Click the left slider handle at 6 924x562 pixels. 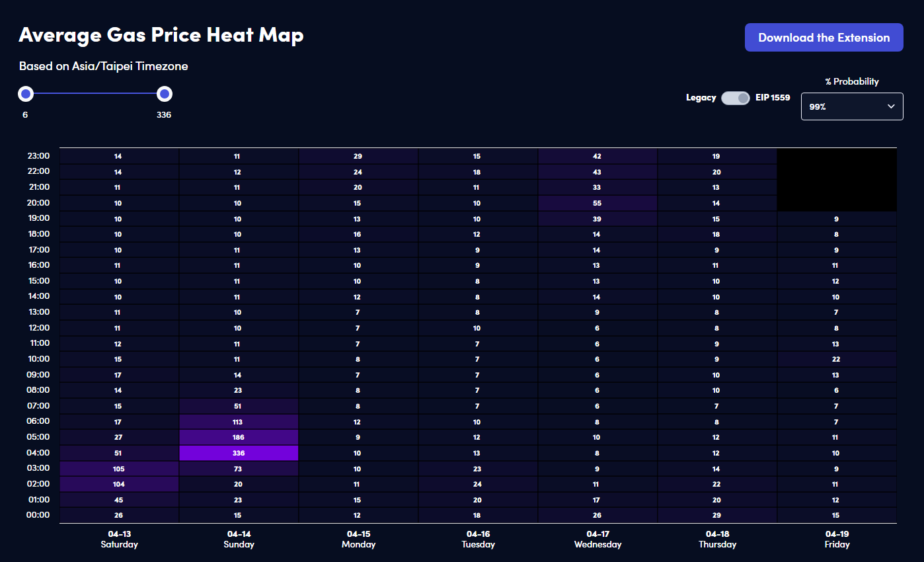[x=26, y=94]
